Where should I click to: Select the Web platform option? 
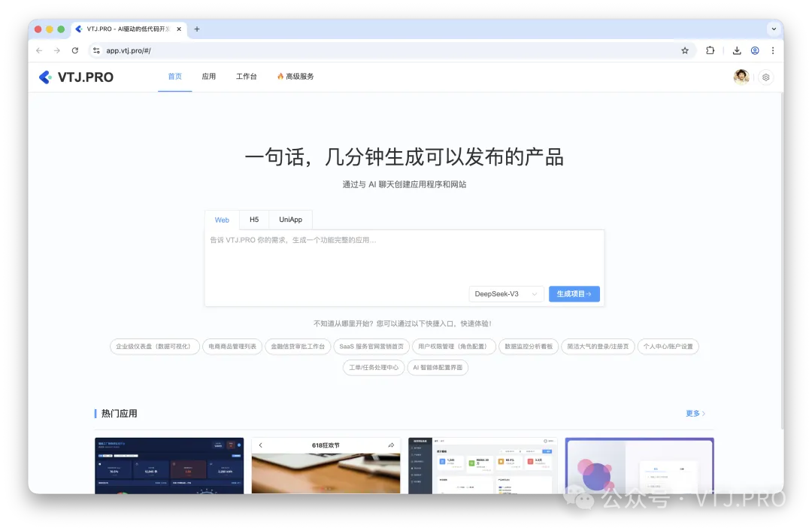coord(222,220)
